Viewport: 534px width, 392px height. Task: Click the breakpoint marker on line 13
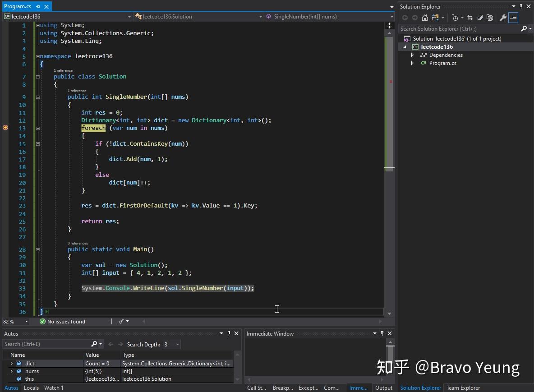[x=5, y=128]
